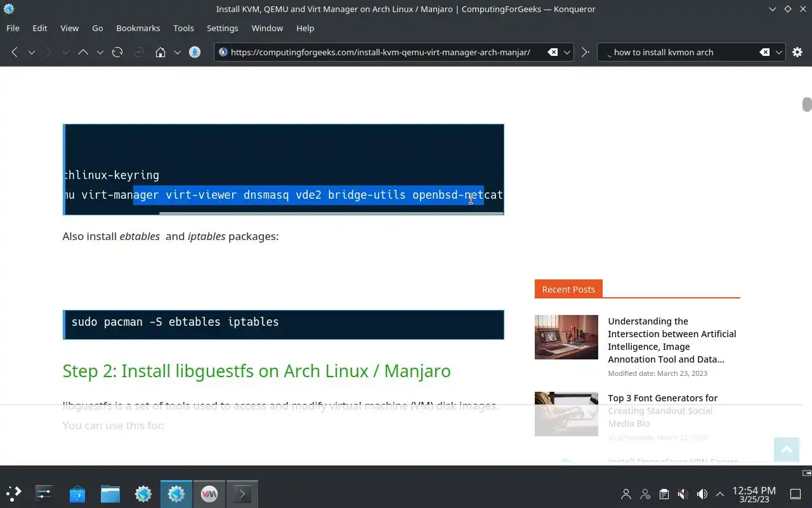Screen dimensions: 812x508
Task: Click the Go arrow next to address bar
Action: click(x=585, y=52)
